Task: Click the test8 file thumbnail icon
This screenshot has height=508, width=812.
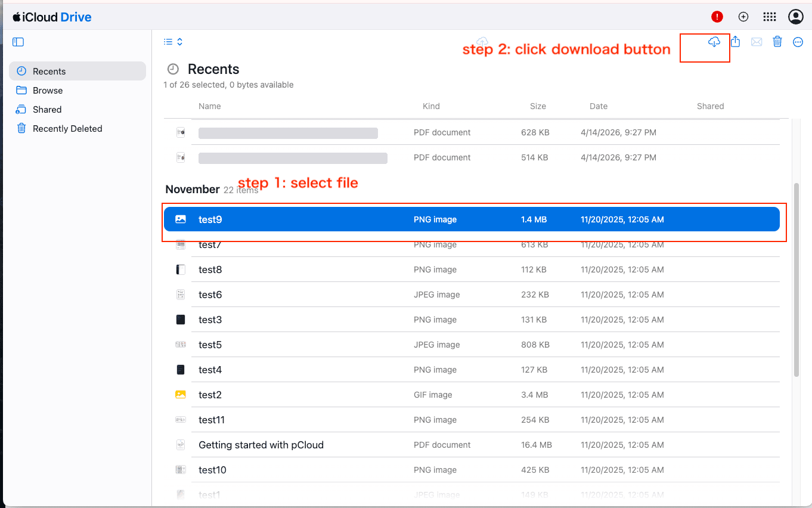Action: (181, 270)
